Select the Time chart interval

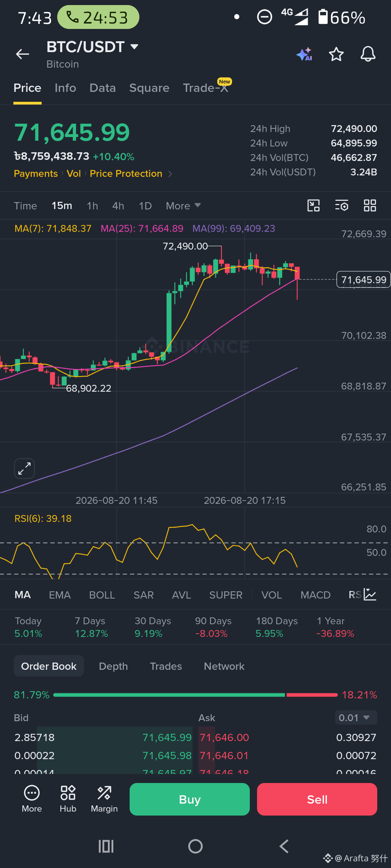point(25,206)
